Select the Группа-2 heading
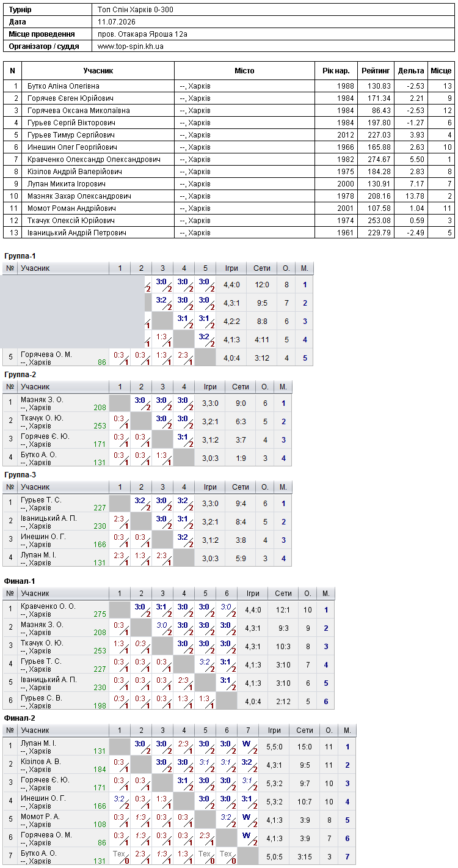Viewport: 458px width, 868px height. pyautogui.click(x=20, y=374)
